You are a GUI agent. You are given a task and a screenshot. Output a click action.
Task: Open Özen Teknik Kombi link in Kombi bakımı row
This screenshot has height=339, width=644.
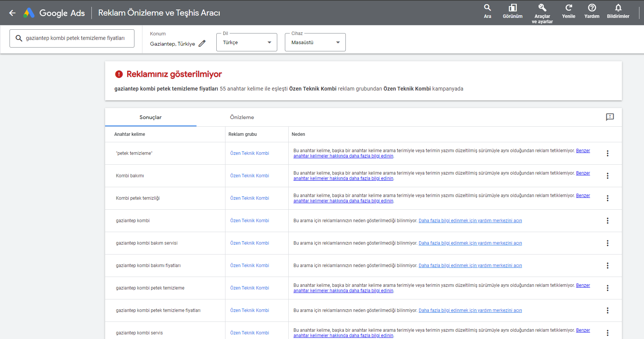click(249, 176)
